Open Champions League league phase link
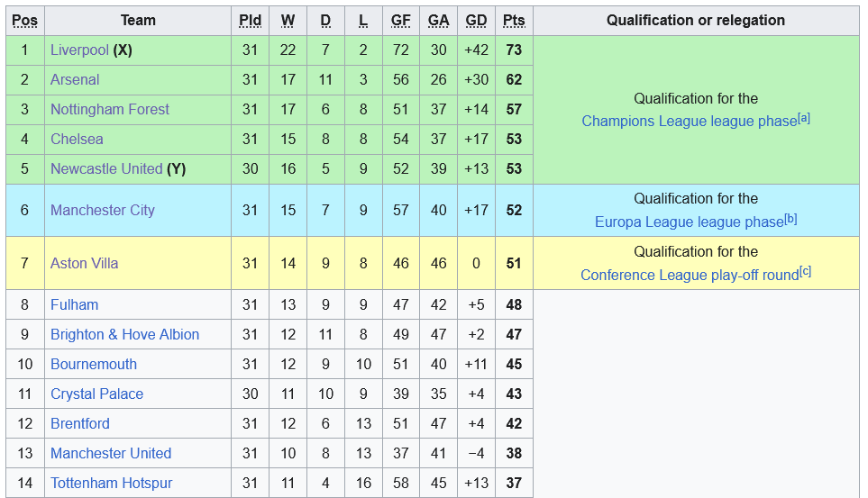The width and height of the screenshot is (868, 498). [x=690, y=122]
